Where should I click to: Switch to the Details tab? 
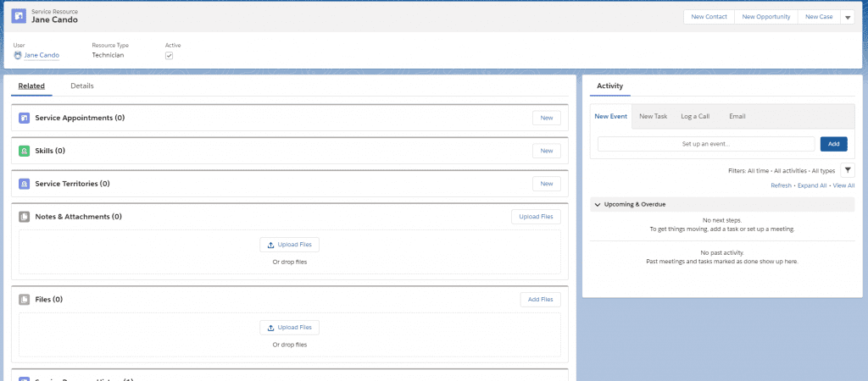click(82, 86)
